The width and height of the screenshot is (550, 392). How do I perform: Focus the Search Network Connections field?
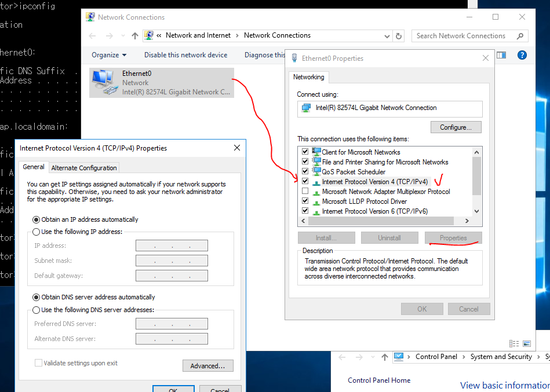469,36
